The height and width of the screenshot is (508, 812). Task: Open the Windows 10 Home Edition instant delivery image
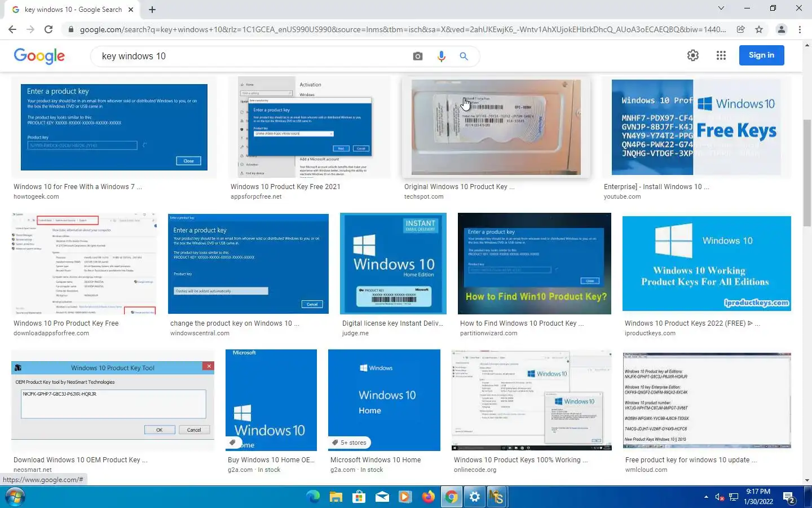(393, 264)
